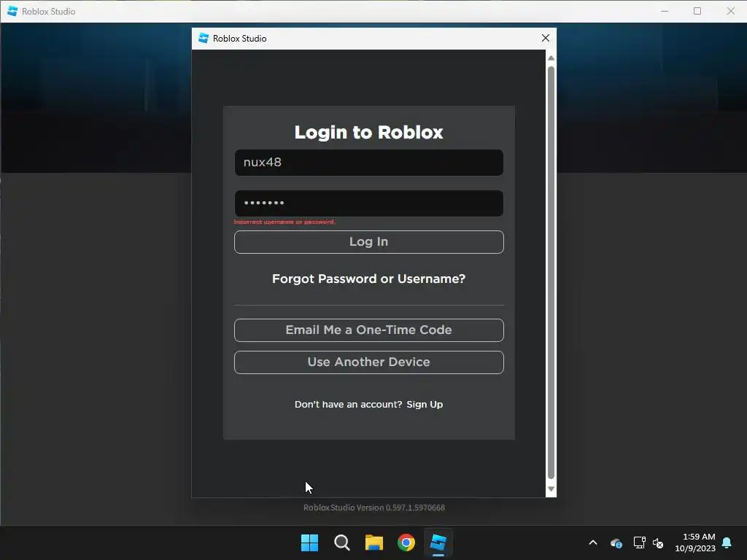Minimize the main Roblox Studio window
The width and height of the screenshot is (747, 560).
665,11
